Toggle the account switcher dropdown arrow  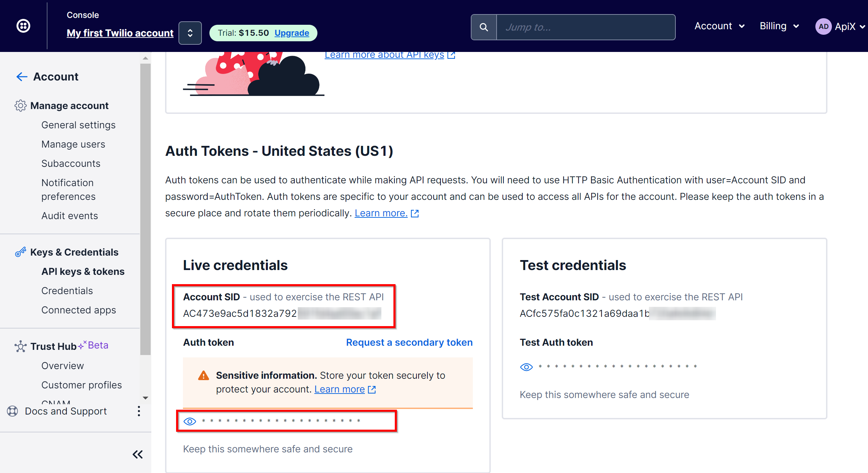(x=190, y=33)
